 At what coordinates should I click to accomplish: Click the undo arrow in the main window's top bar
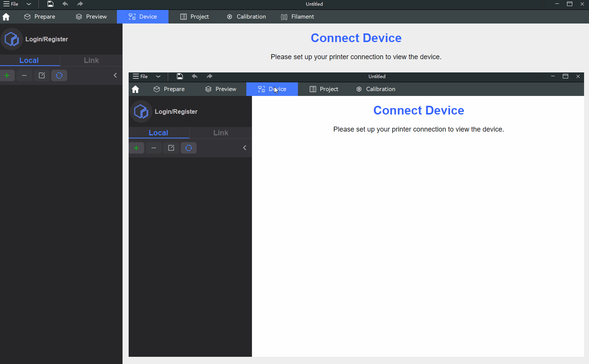tap(65, 4)
